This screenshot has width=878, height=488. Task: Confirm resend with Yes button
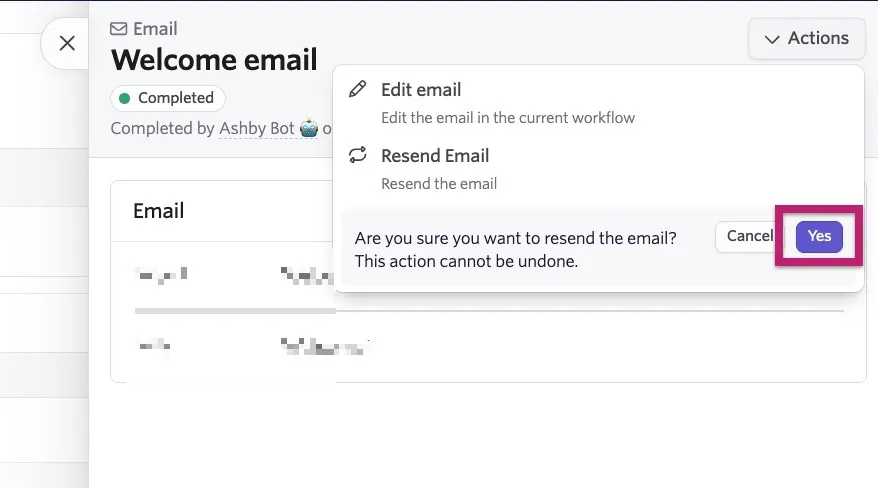[819, 236]
